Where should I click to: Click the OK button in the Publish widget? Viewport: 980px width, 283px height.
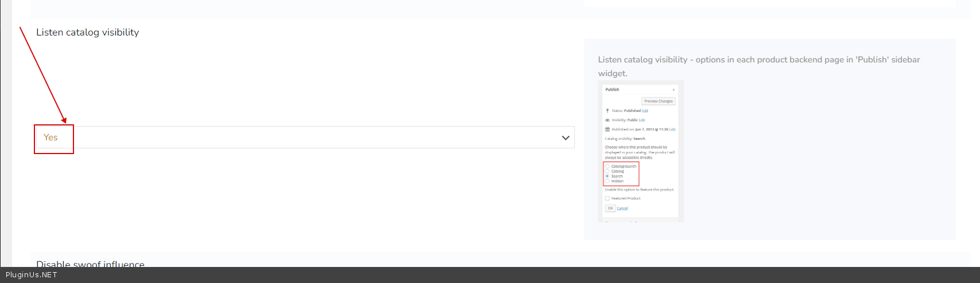[610, 208]
